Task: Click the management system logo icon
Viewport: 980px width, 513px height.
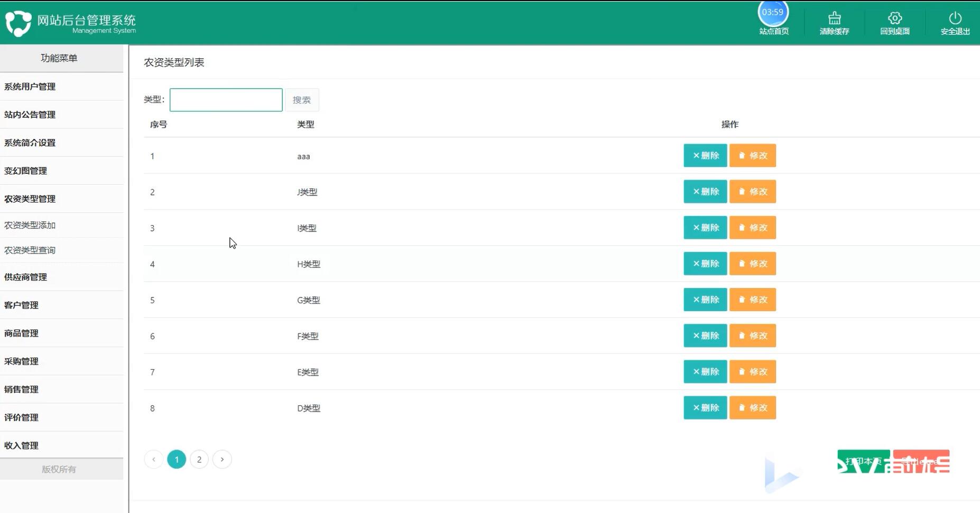Action: pos(18,23)
